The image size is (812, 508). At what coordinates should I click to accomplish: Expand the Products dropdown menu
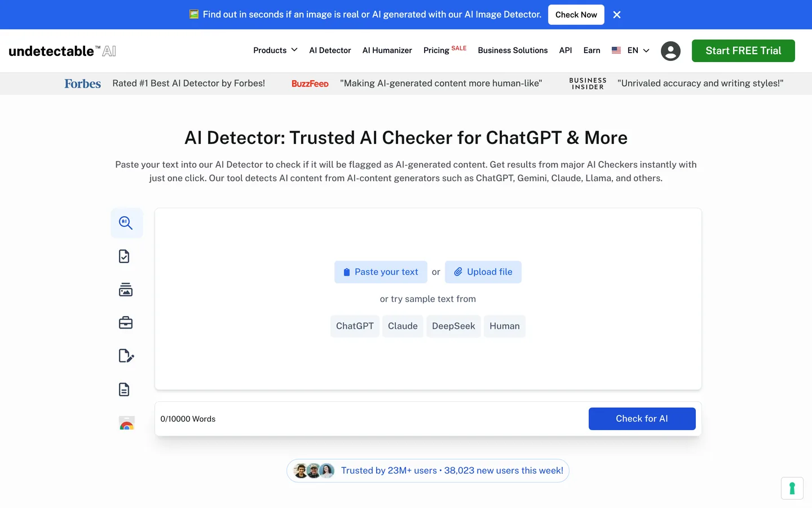[275, 50]
